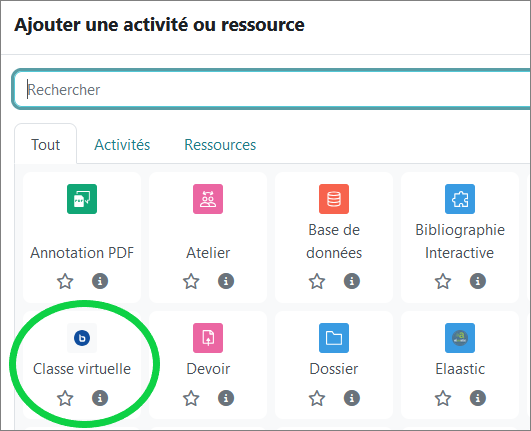Toggle favorite star for Atelier

point(191,281)
